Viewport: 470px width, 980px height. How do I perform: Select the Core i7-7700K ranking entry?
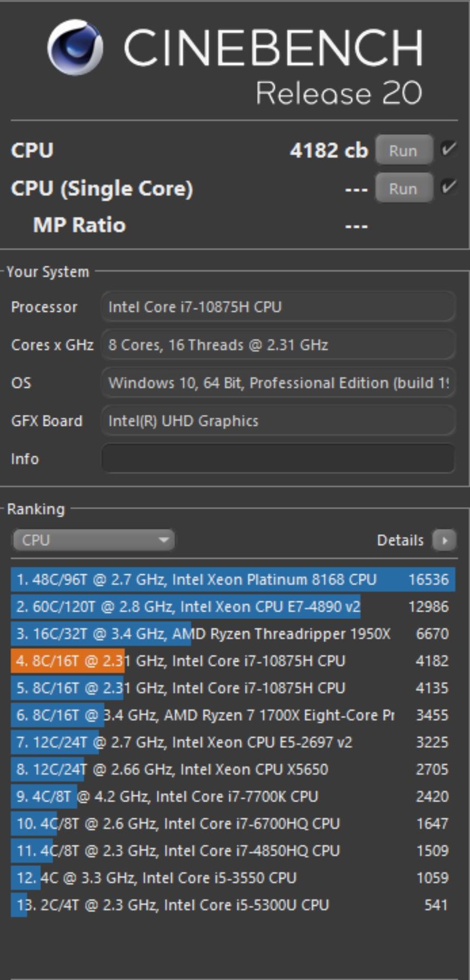pyautogui.click(x=232, y=796)
